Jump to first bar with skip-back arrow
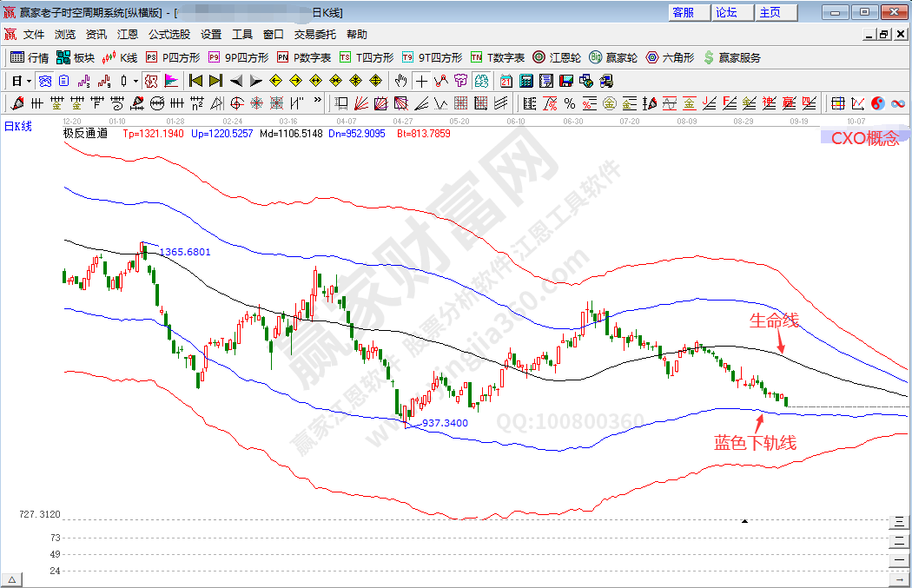The image size is (912, 588). point(195,81)
